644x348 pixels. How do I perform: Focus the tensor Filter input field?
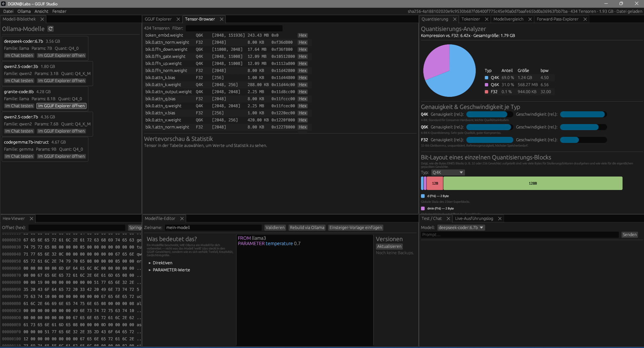[x=234, y=28]
